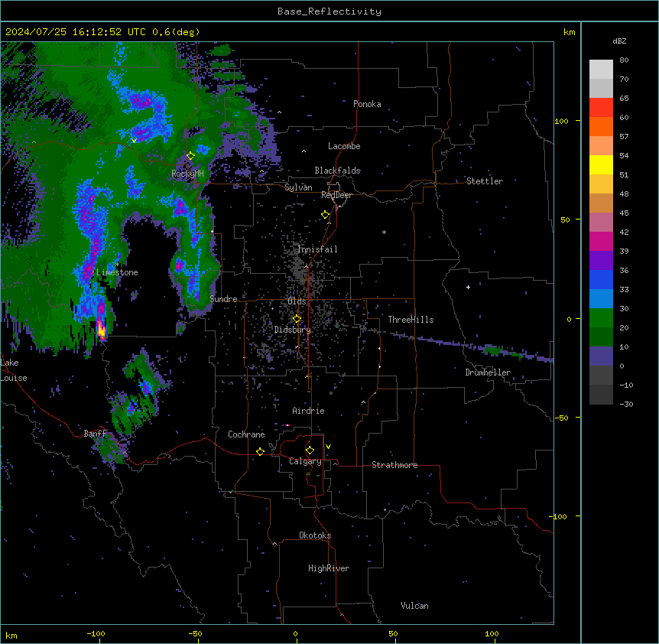Image resolution: width=659 pixels, height=644 pixels.
Task: Click the Sundre city label
Action: click(223, 299)
